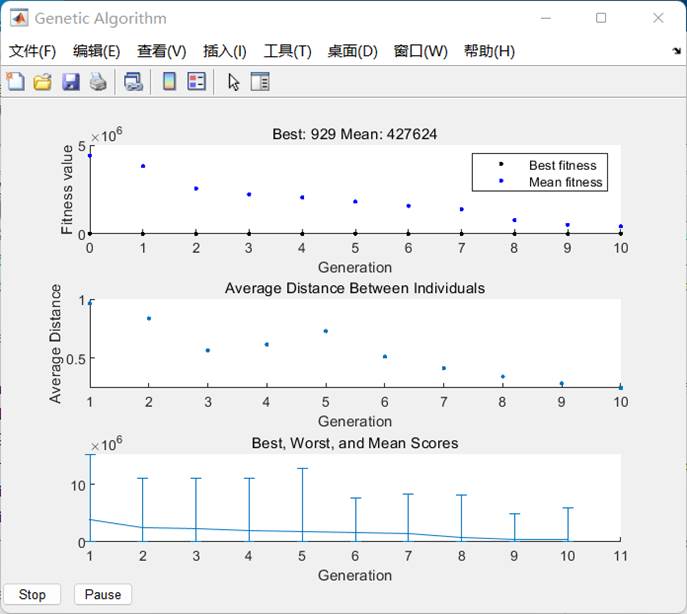Toggle the Insert Colorbar icon
Image resolution: width=687 pixels, height=614 pixels.
[x=169, y=83]
